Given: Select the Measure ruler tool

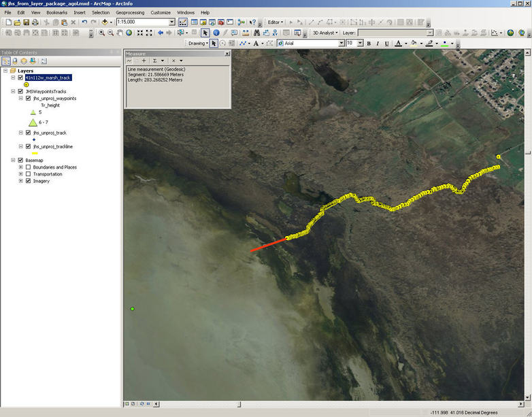Looking at the screenshot, I should (x=246, y=33).
